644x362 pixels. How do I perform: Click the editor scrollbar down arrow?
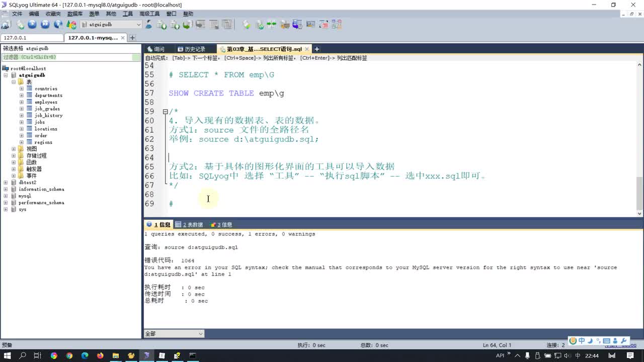639,214
